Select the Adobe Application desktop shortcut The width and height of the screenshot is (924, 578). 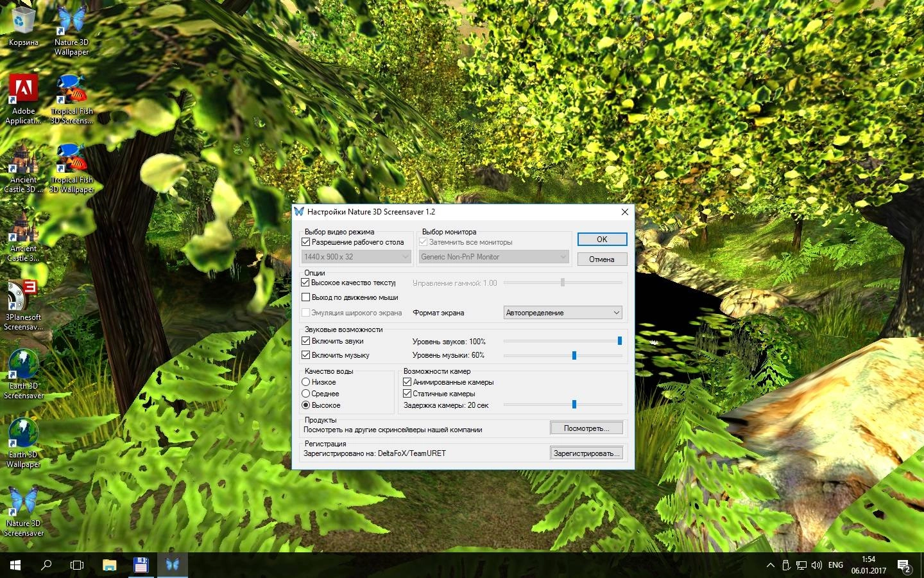24,98
